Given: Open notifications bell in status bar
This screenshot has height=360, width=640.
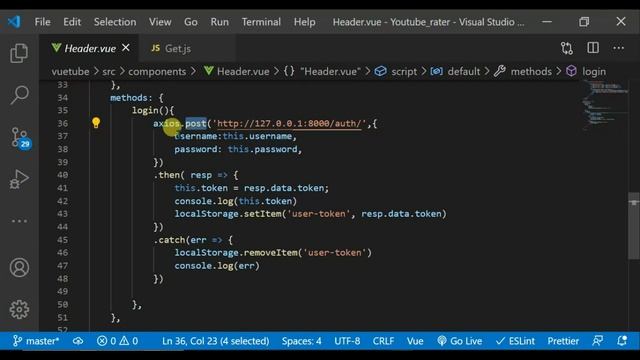Looking at the screenshot, I should pyautogui.click(x=622, y=341).
